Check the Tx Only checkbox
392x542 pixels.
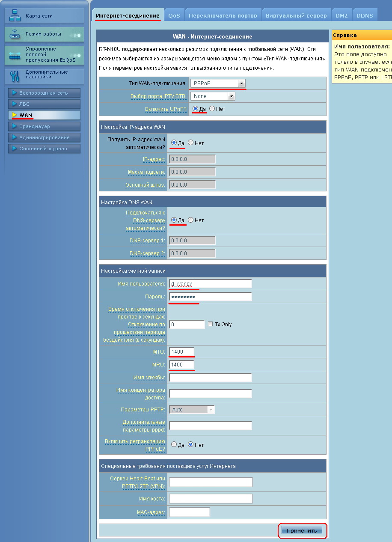pos(210,324)
